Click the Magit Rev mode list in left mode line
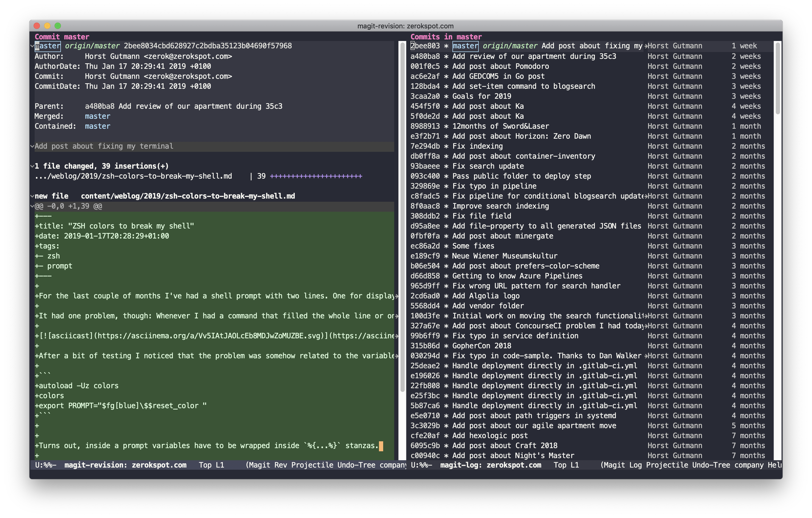Image resolution: width=812 pixels, height=518 pixels. pyautogui.click(x=326, y=465)
